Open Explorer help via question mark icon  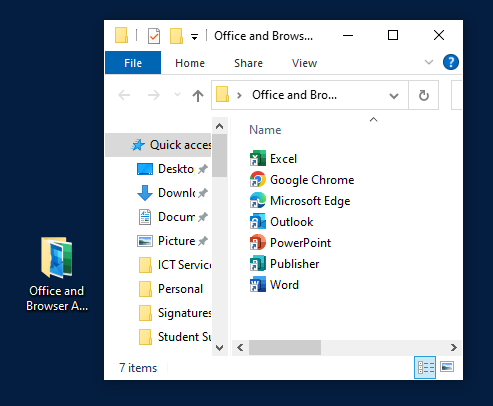451,62
